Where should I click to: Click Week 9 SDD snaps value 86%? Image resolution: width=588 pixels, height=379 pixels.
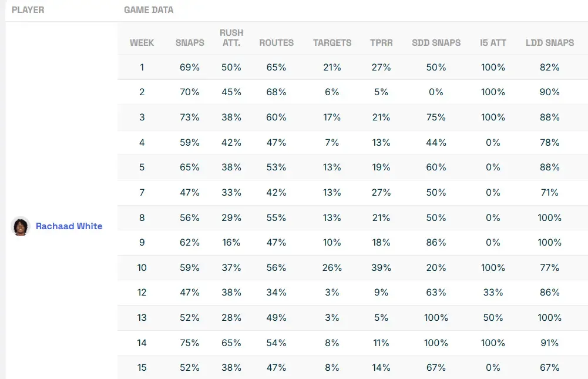(436, 243)
